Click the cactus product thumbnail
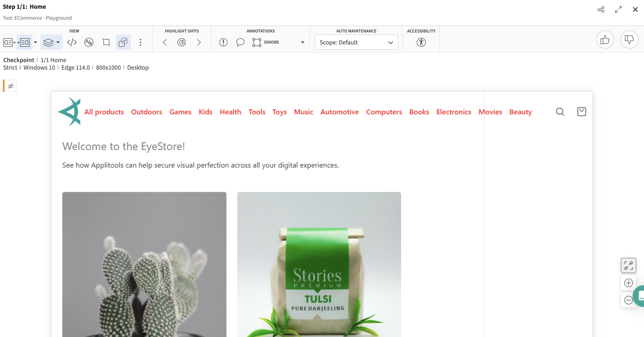Viewport: 644px width, 337px height. (x=144, y=264)
